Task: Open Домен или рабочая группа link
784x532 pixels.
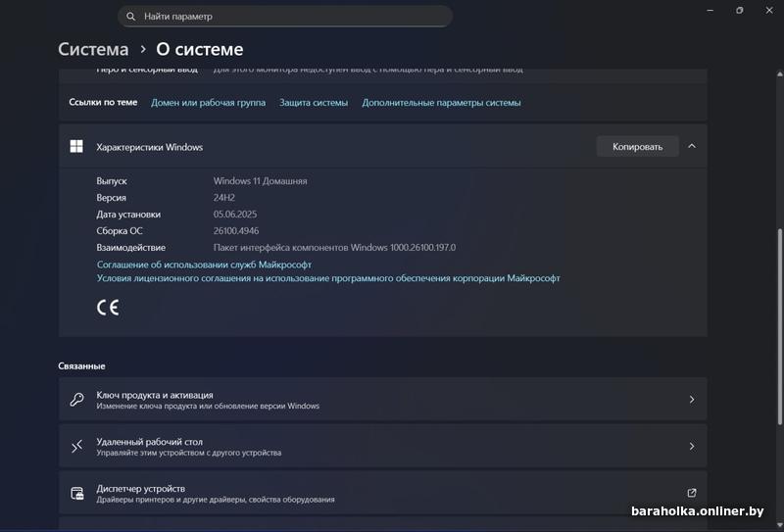Action: click(x=208, y=103)
